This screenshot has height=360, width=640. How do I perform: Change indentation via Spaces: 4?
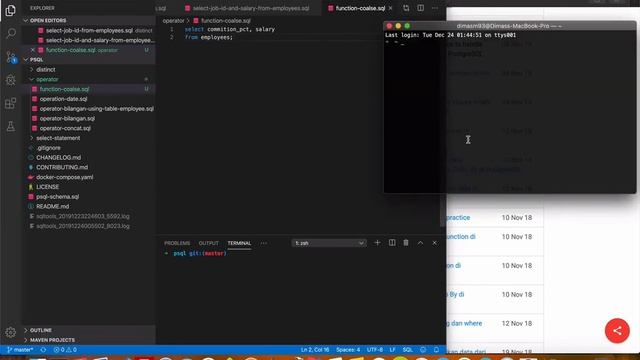tap(348, 350)
